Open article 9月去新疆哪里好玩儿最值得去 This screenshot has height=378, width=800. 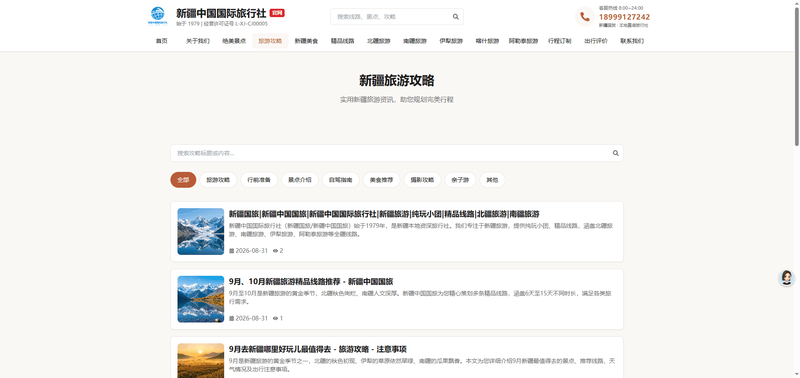click(318, 349)
